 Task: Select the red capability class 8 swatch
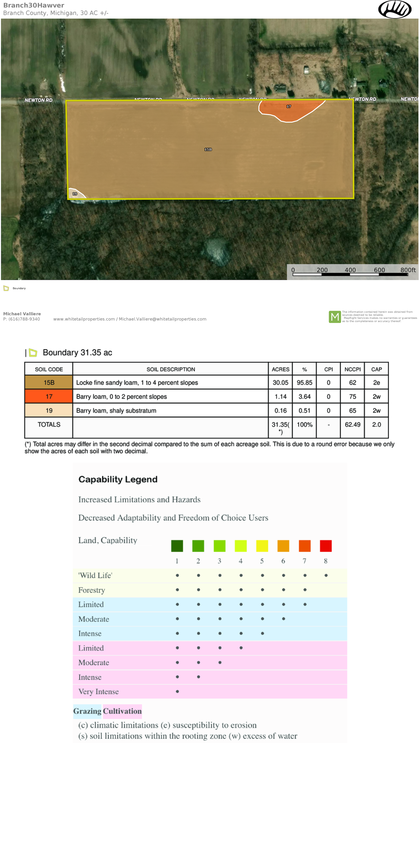(x=326, y=545)
